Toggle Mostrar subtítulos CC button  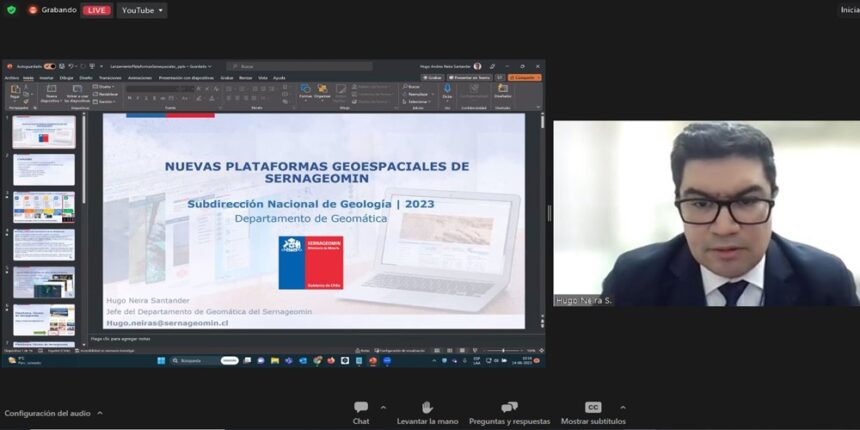coord(593,408)
